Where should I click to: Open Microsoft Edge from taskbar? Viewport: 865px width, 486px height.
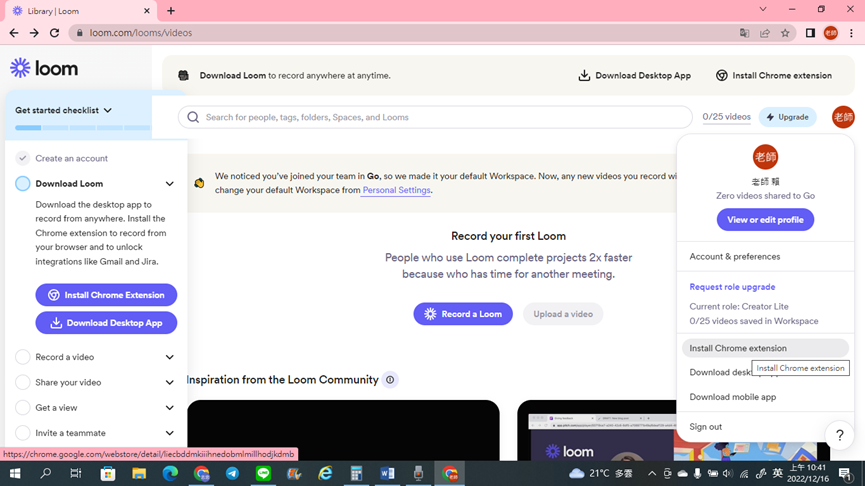tap(170, 473)
